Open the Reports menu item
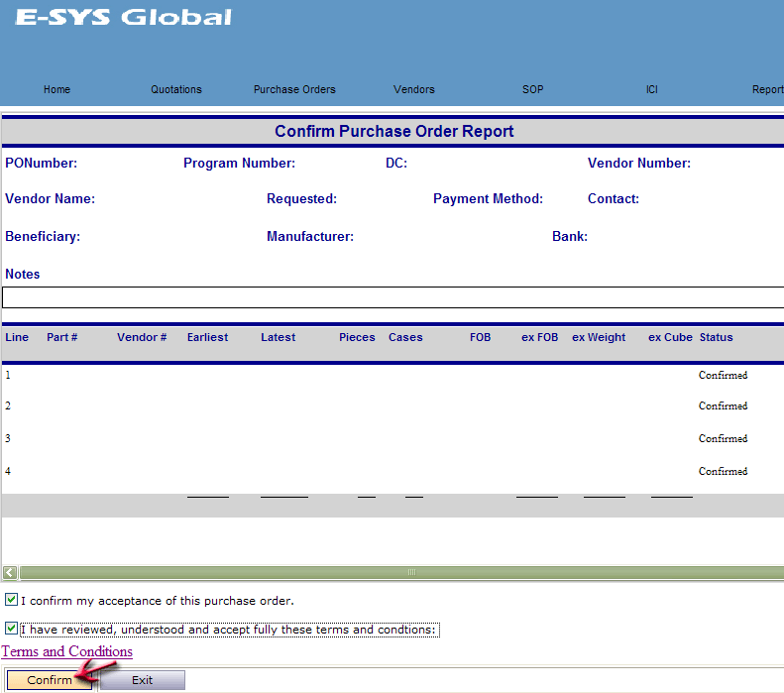Viewport: 784px width, 693px height. [767, 89]
